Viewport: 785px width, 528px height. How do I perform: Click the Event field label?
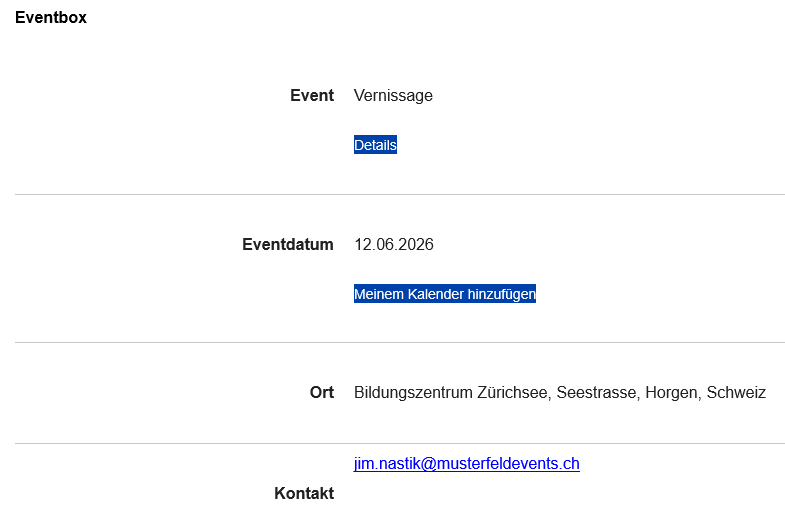click(x=312, y=96)
